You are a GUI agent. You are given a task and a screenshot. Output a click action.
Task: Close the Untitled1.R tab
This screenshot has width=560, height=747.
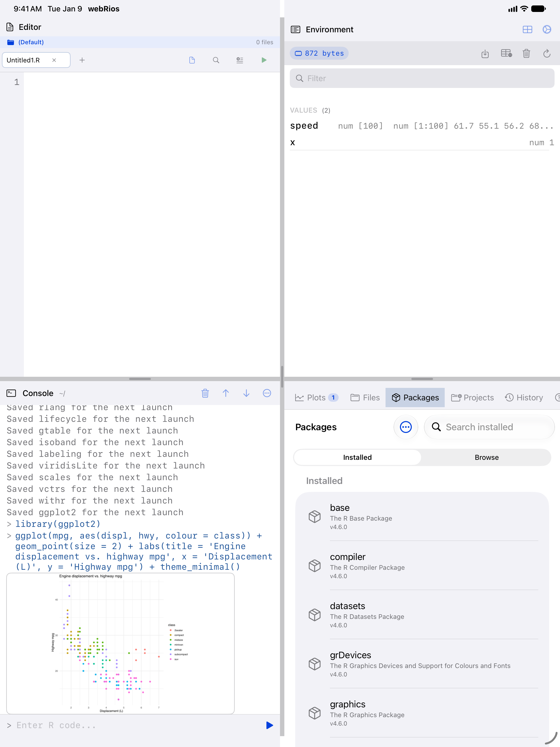click(x=54, y=60)
